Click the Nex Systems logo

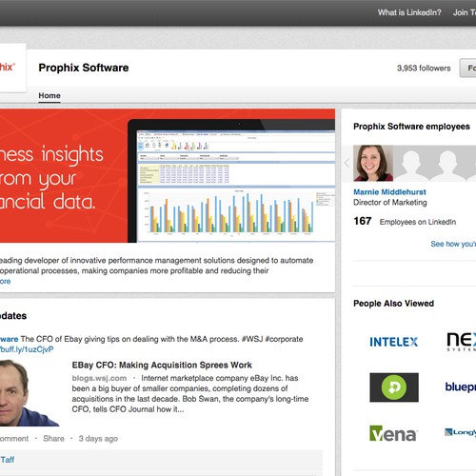pos(462,342)
